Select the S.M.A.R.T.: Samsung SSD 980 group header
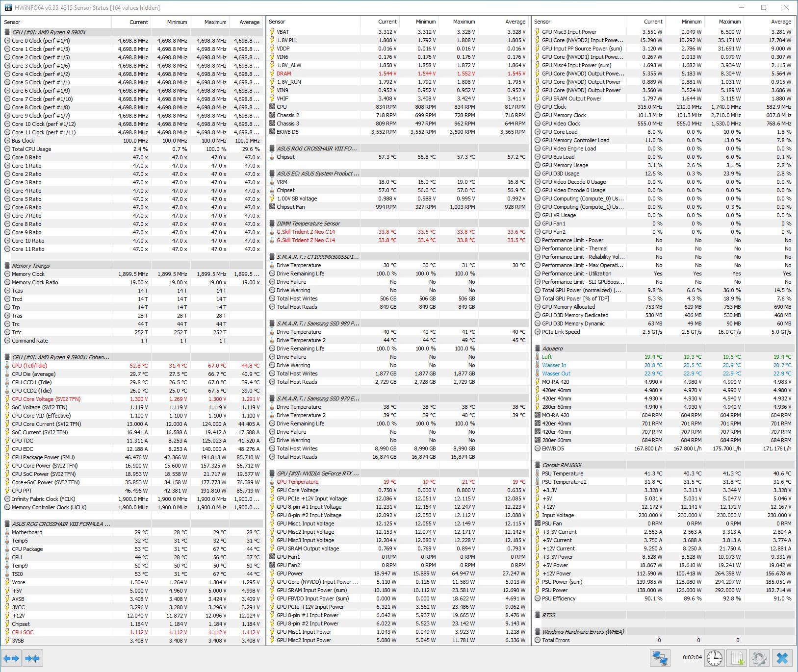798x672 pixels. point(398,324)
